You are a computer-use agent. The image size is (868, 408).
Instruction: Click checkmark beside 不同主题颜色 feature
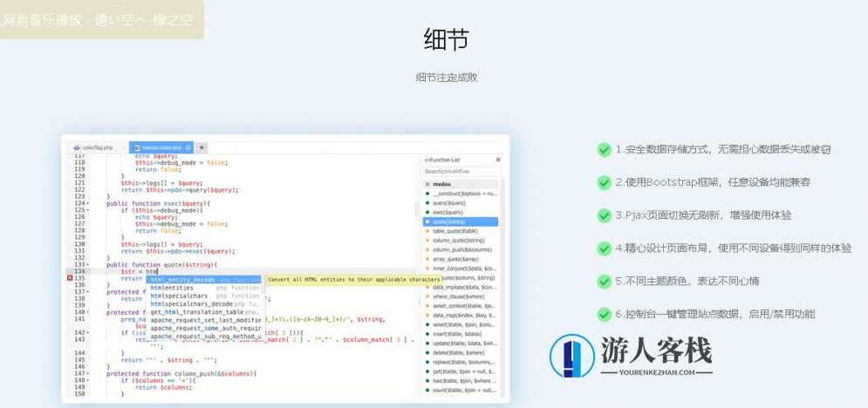(x=604, y=282)
